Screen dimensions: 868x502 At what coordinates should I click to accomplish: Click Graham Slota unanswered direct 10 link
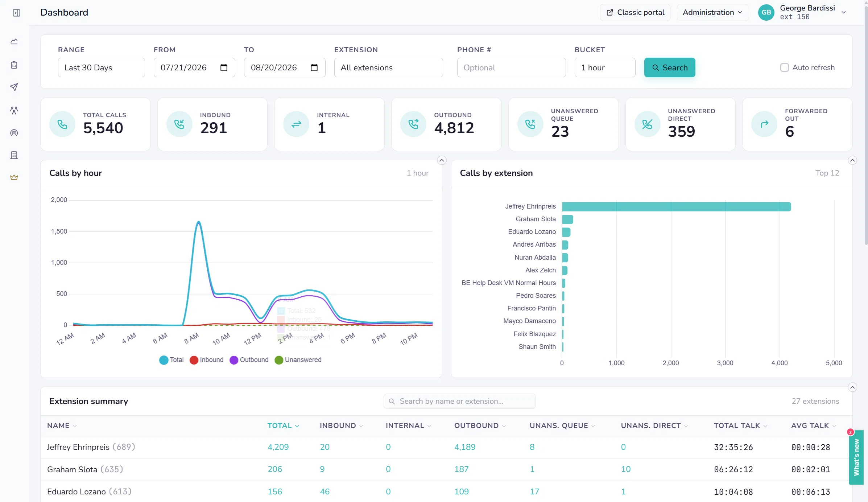(x=626, y=469)
